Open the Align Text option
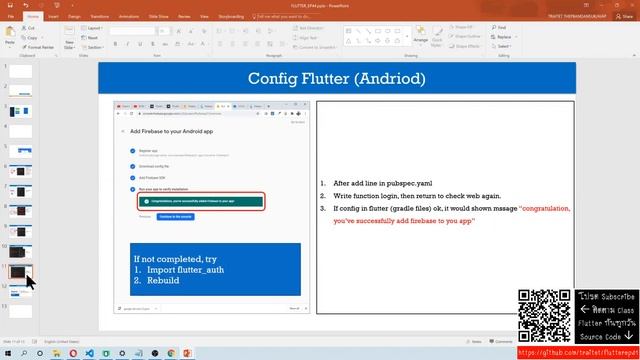 (x=305, y=38)
